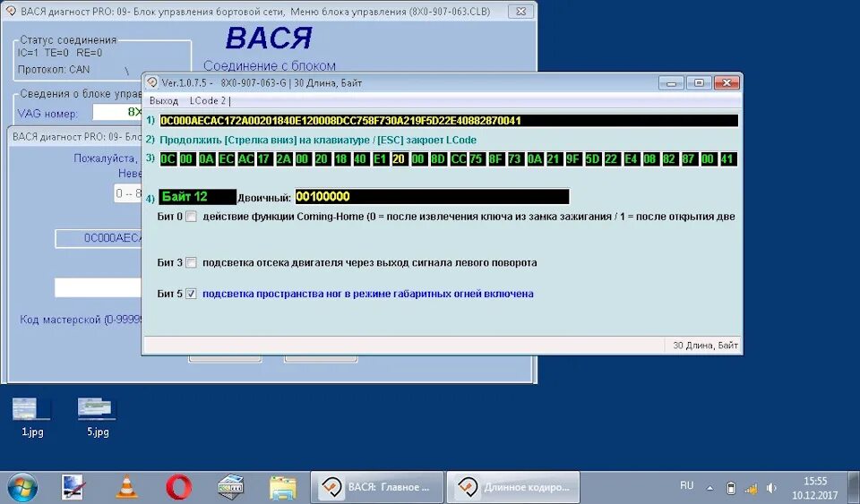
Task: Click VAG номер field in background window
Action: click(116, 112)
